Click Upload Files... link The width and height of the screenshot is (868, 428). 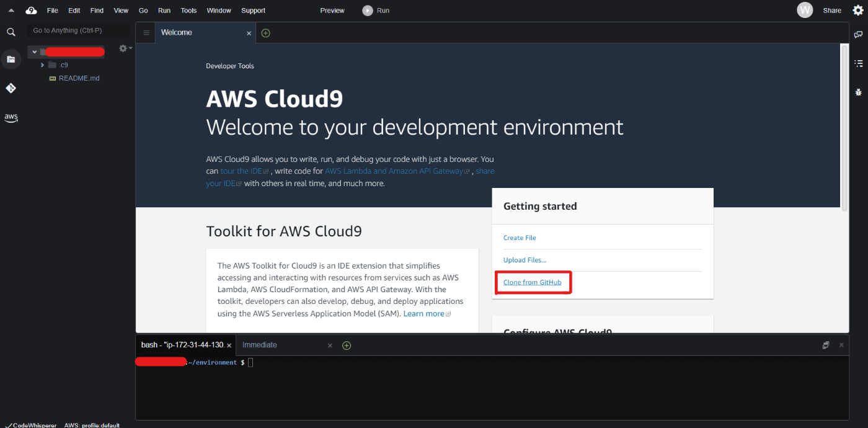pyautogui.click(x=525, y=261)
